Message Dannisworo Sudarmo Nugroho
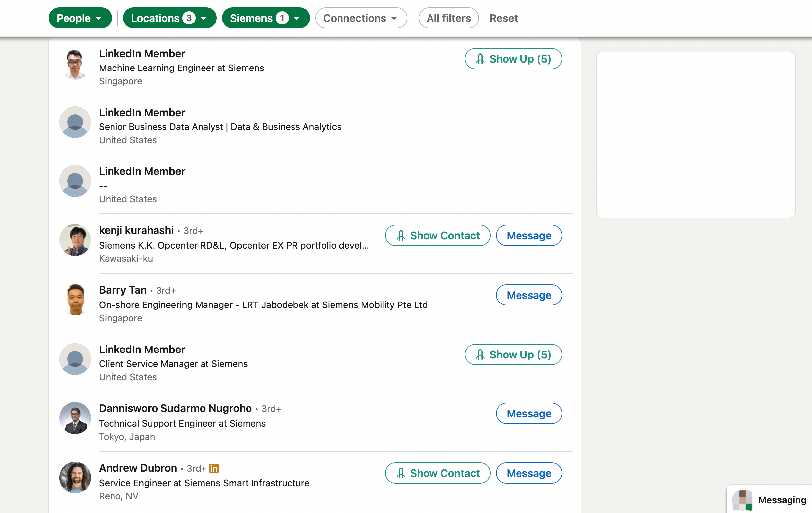Image resolution: width=812 pixels, height=513 pixels. click(529, 413)
